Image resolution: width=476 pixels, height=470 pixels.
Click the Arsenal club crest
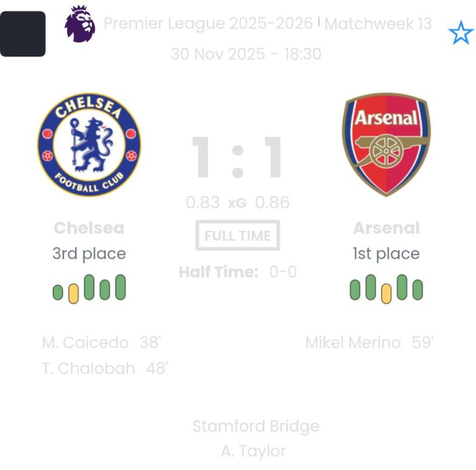386,144
